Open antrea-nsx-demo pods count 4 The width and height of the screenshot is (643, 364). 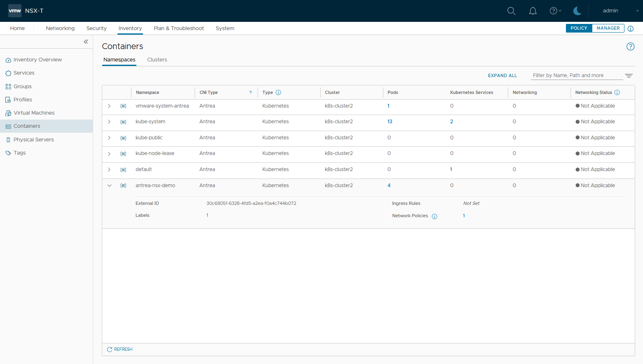click(x=389, y=186)
